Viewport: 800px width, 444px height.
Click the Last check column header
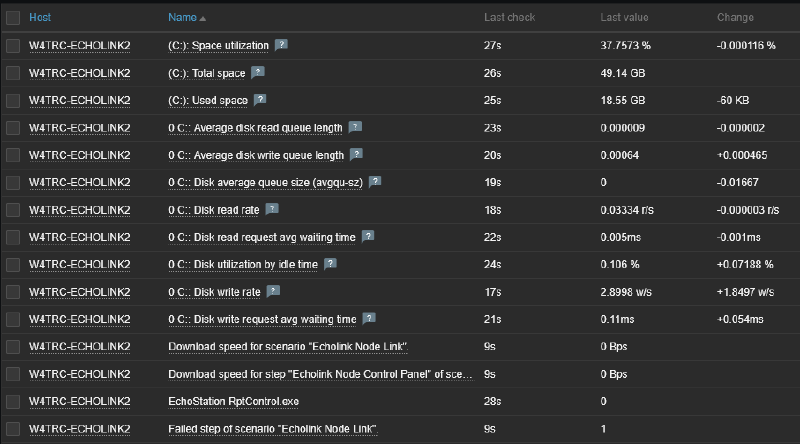click(509, 17)
